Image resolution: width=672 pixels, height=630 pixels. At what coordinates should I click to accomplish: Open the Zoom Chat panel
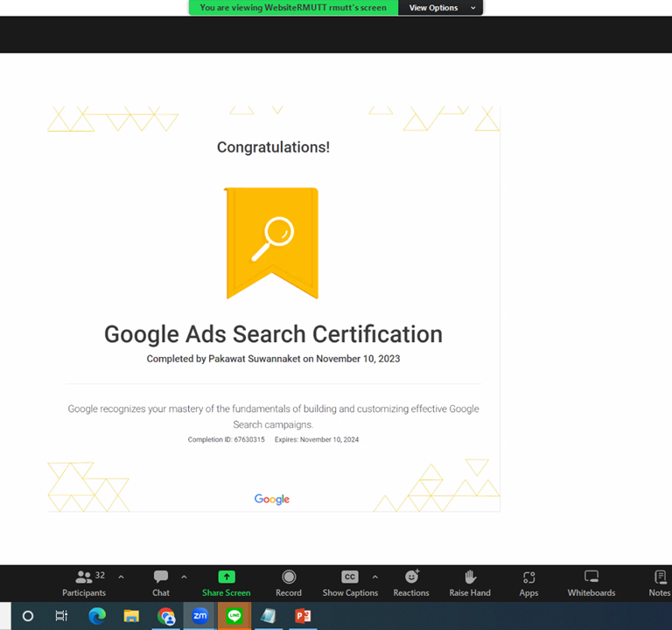tap(161, 584)
